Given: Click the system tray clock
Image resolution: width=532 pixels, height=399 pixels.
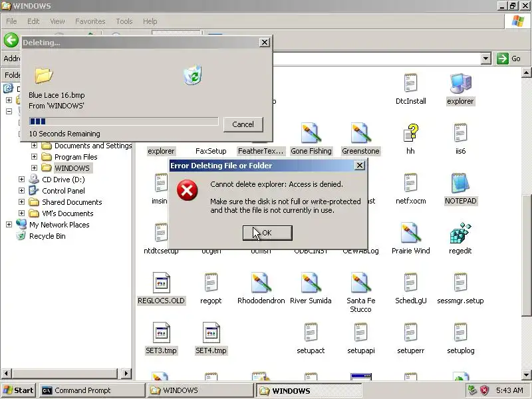Looking at the screenshot, I should tap(509, 390).
